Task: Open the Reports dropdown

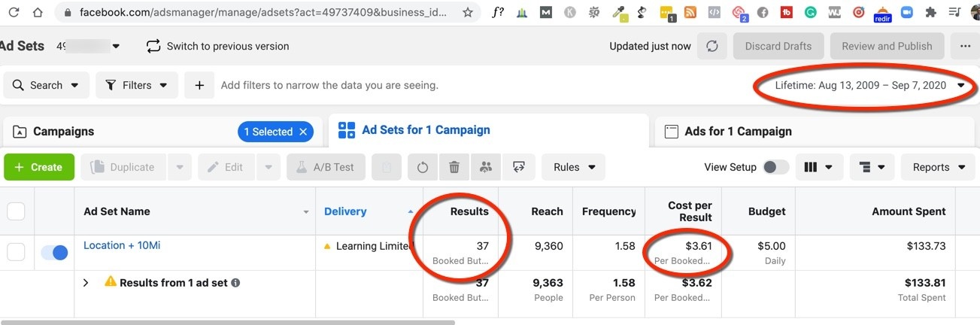Action: click(939, 167)
